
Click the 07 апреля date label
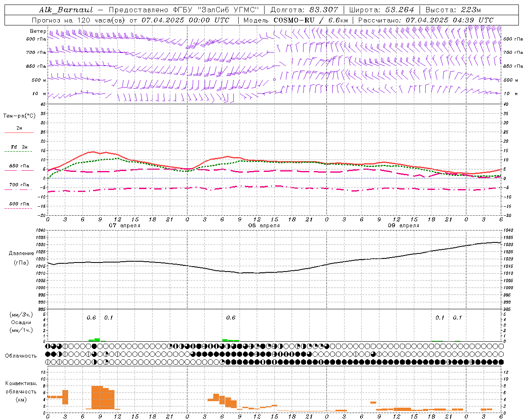point(125,226)
